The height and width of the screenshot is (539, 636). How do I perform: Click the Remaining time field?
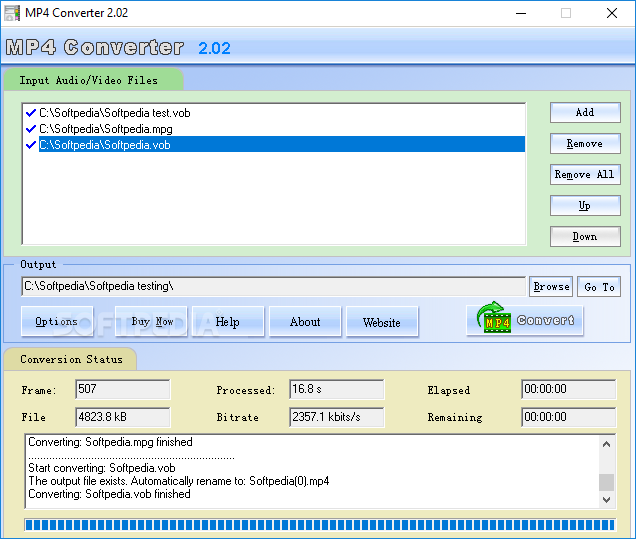point(569,417)
